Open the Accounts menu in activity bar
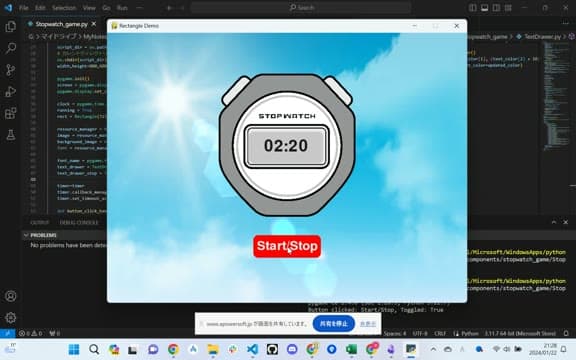The image size is (576, 360). tap(11, 296)
